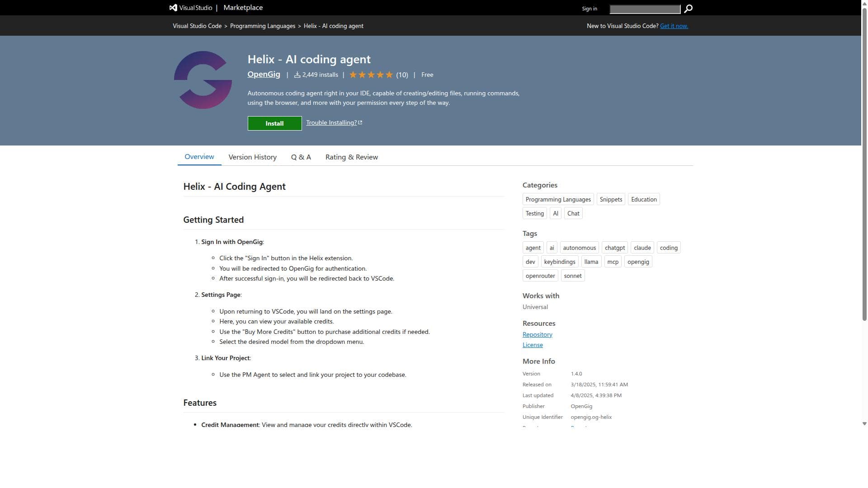The image size is (868, 488).
Task: Open the Get it now link
Action: click(674, 26)
